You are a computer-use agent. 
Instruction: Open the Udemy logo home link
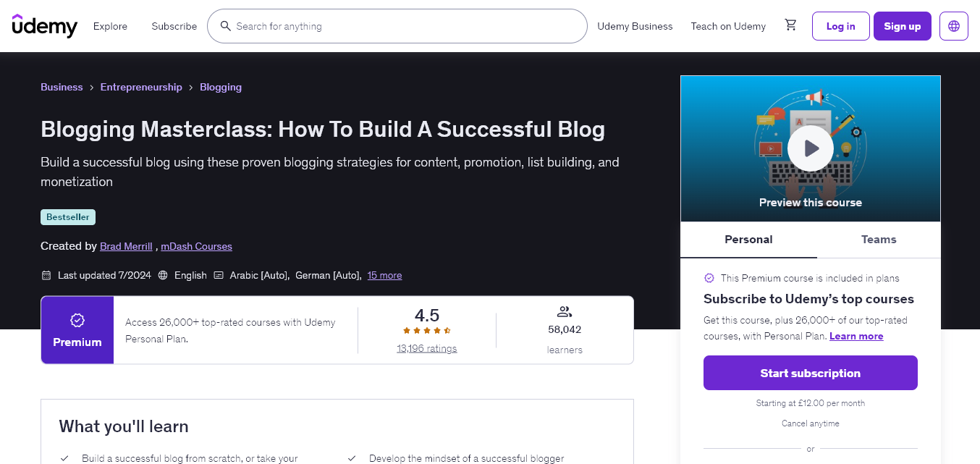coord(45,26)
